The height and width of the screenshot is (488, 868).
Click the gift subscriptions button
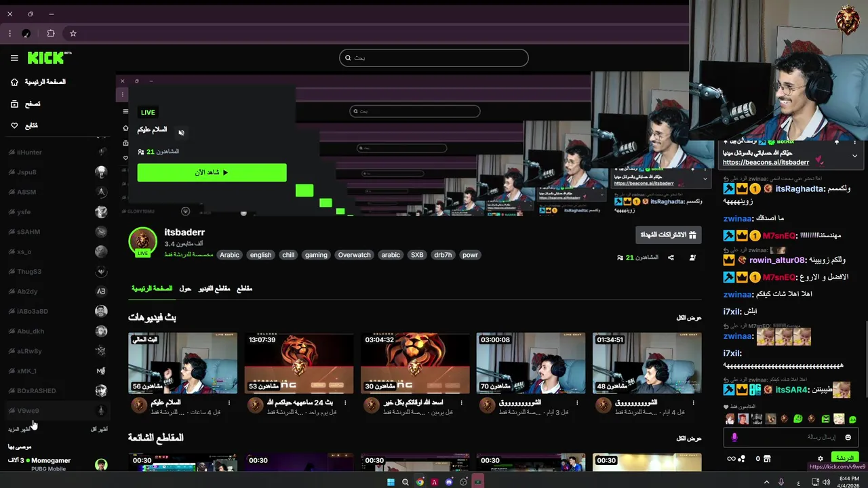(x=669, y=235)
